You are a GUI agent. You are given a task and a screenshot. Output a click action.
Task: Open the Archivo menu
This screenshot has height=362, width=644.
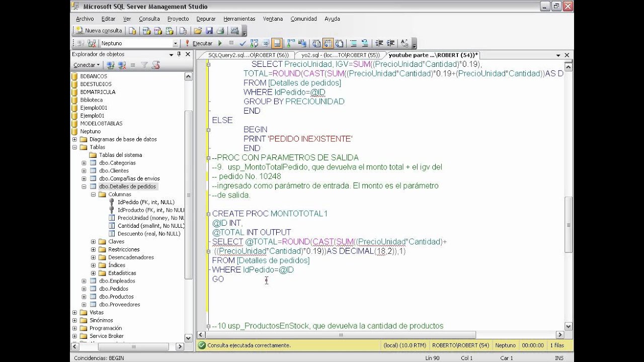[x=85, y=19]
